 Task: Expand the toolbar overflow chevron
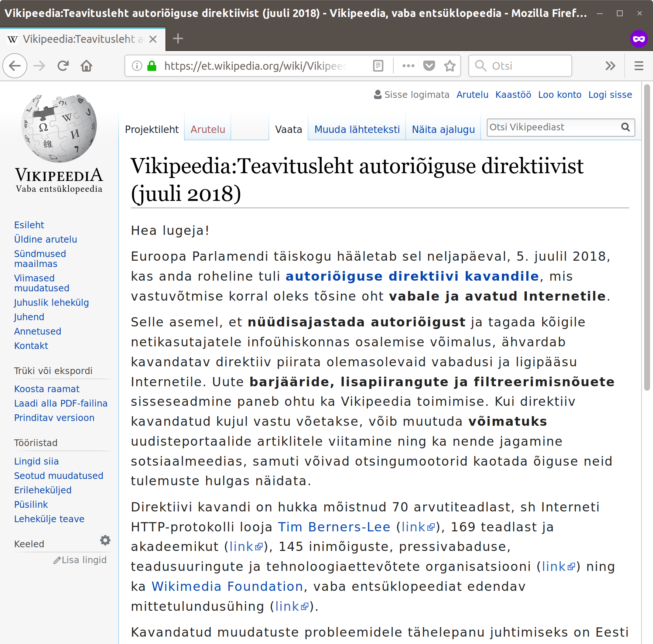[x=610, y=66]
